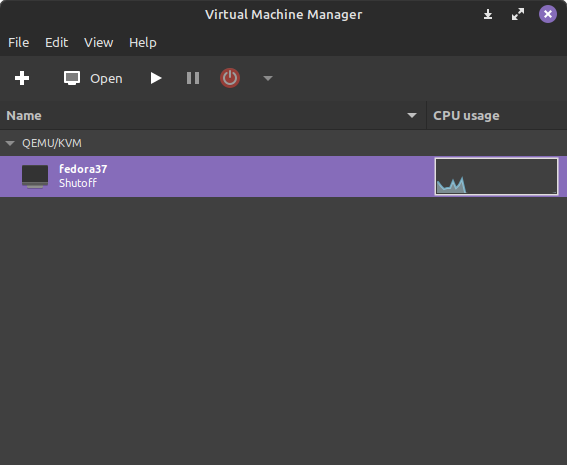Pause the virtual machine with the pause icon

click(x=193, y=78)
